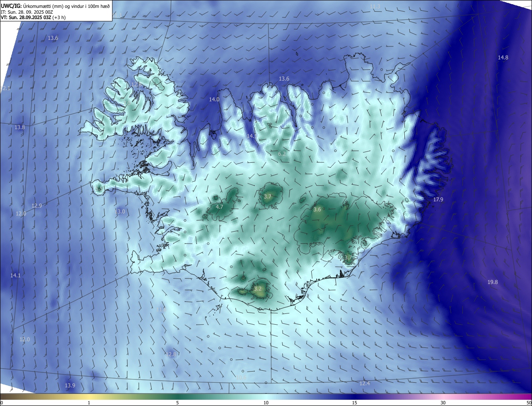
Task: Click the map value label 19.8
Action: tap(493, 282)
